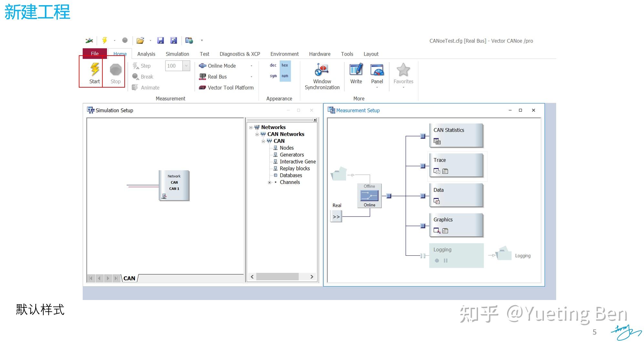Image resolution: width=644 pixels, height=343 pixels.
Task: Click the Real bus source >> block
Action: point(336,217)
